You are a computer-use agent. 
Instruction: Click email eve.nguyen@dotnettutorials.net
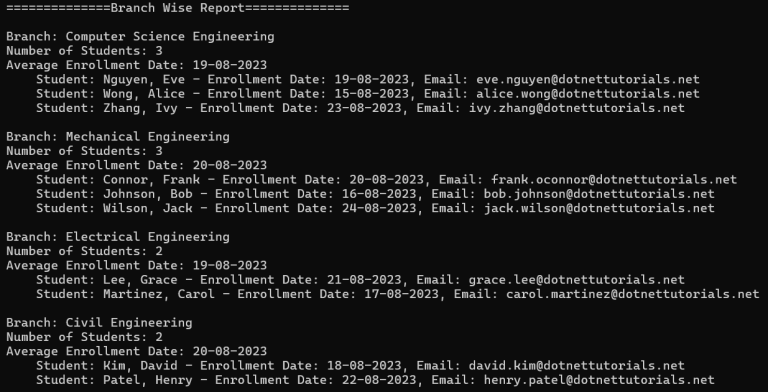click(x=588, y=79)
